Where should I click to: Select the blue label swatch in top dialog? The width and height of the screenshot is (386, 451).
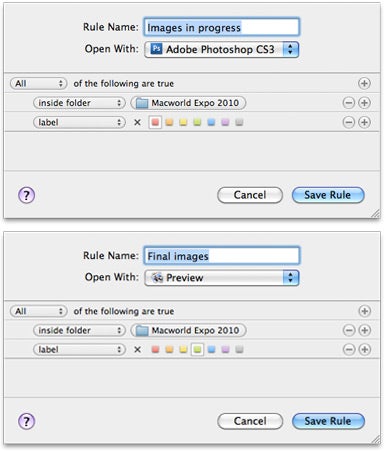click(x=211, y=122)
